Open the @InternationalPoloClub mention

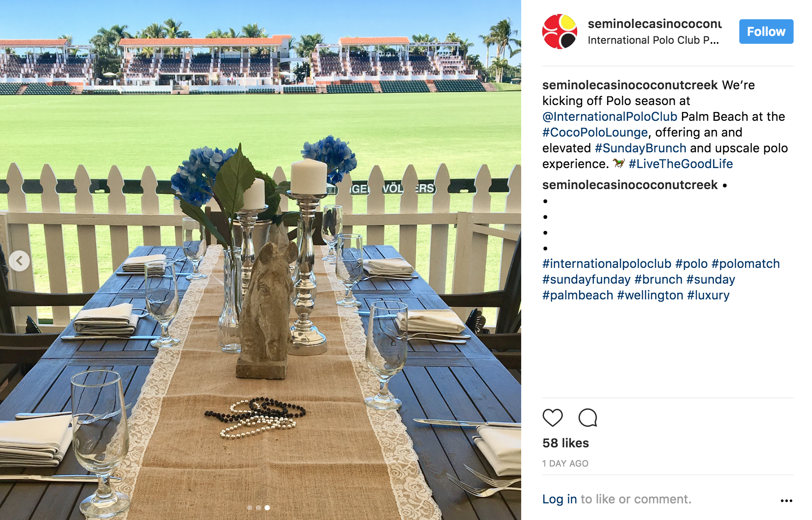point(610,116)
